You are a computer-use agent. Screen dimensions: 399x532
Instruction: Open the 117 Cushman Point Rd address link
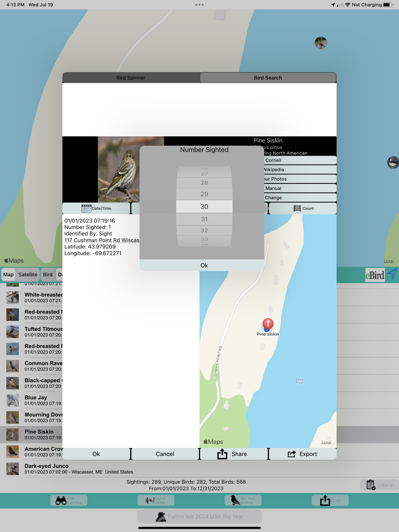[102, 240]
